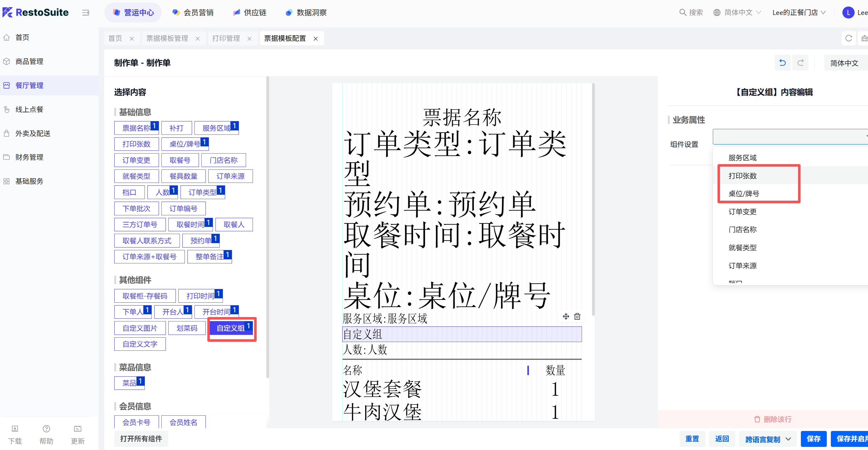Click the refresh icon at top right
The height and width of the screenshot is (450, 868).
point(848,38)
